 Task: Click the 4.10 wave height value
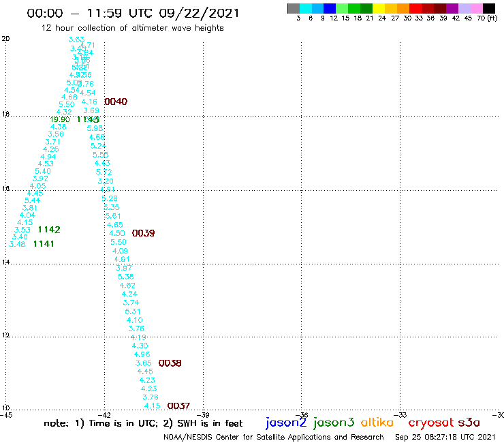tap(134, 320)
